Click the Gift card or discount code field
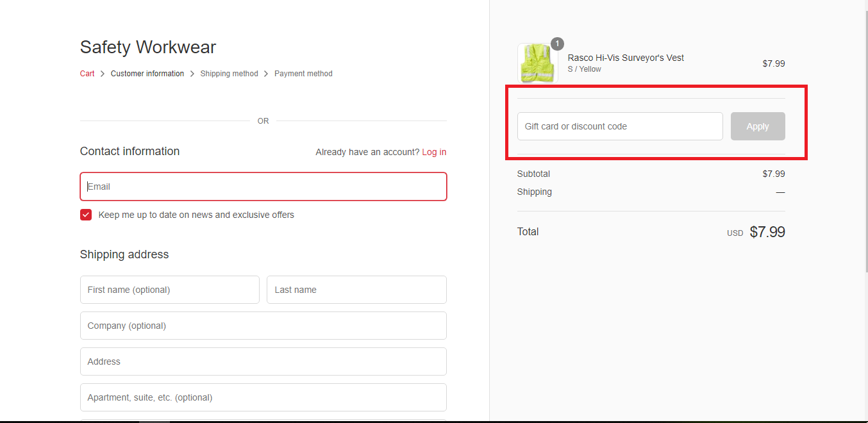 pos(620,126)
